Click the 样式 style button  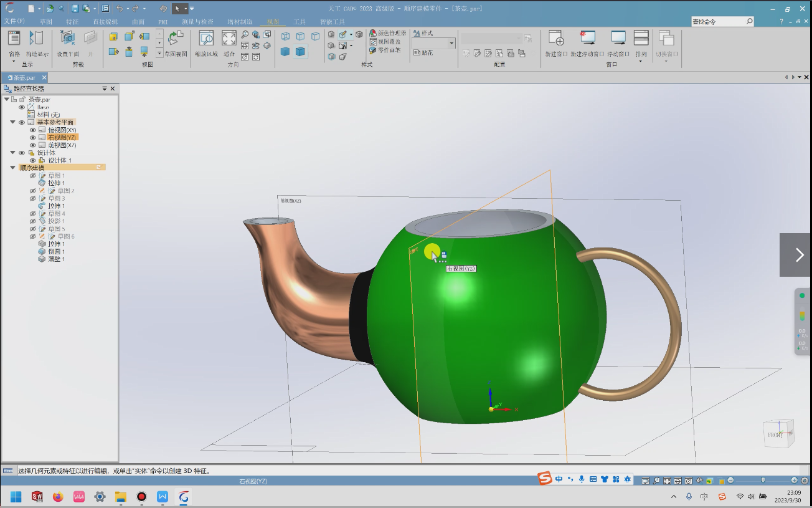coord(423,33)
